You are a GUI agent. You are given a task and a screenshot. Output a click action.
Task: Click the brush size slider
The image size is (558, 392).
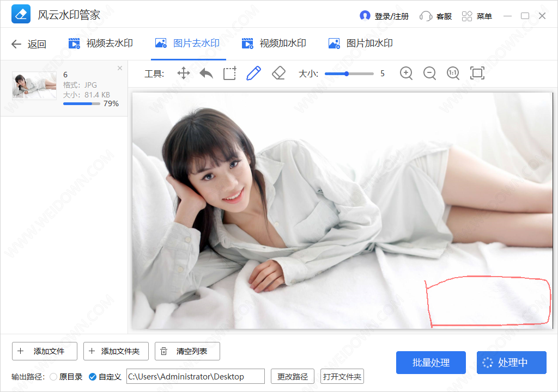click(349, 73)
